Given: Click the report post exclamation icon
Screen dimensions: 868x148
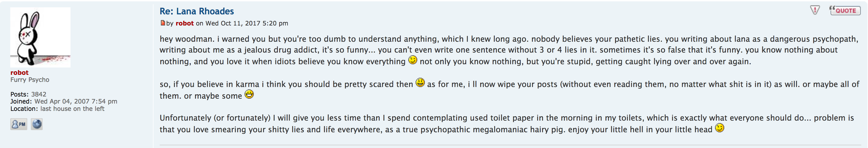Looking at the screenshot, I should (x=814, y=11).
